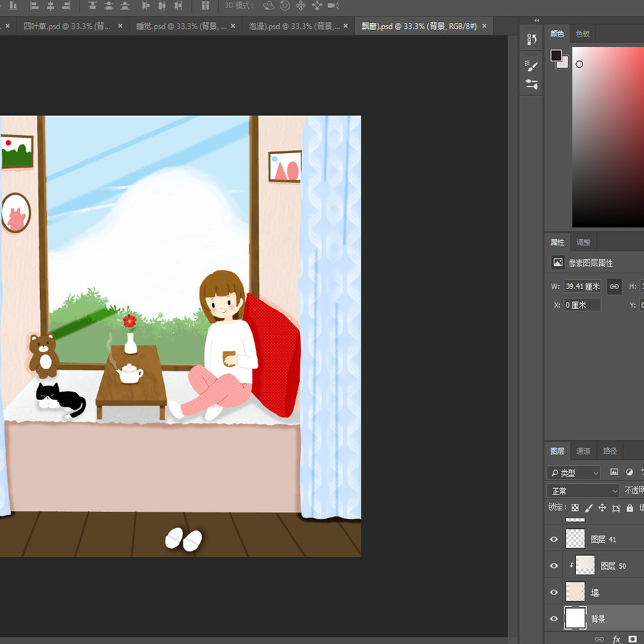Switch to the 通道 tab
644x644 pixels.
pyautogui.click(x=583, y=451)
